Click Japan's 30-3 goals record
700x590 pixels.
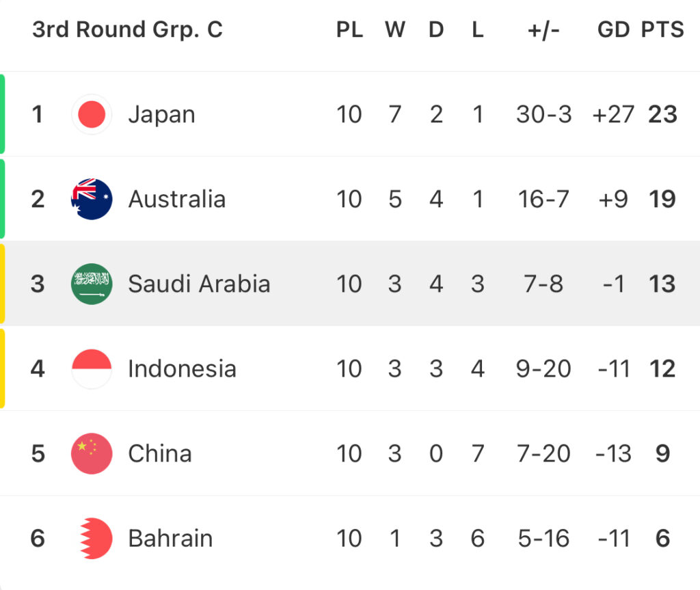tap(543, 114)
